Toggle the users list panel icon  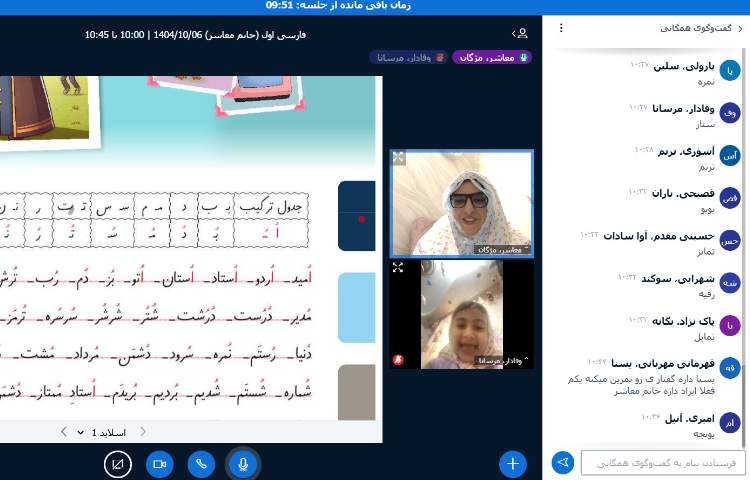(x=520, y=33)
